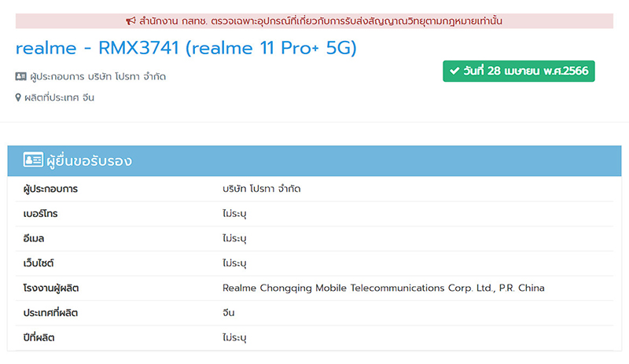The image size is (629, 364).
Task: Click the green date badge วันที่ 28 เมษายน พ.ศ.2566
Action: [x=519, y=71]
